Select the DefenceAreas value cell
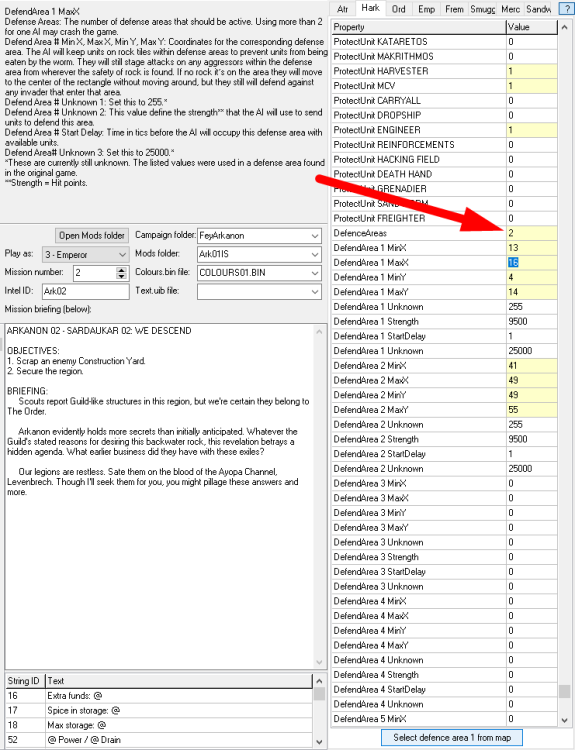 [x=531, y=233]
